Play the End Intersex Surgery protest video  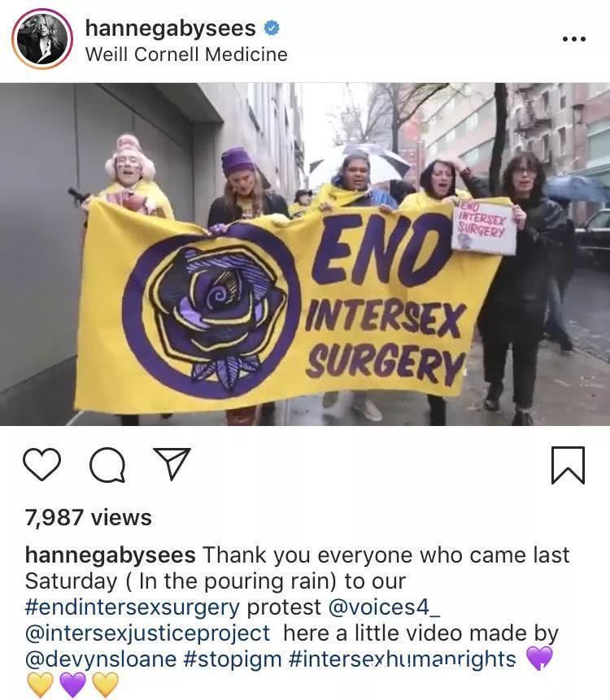305,254
